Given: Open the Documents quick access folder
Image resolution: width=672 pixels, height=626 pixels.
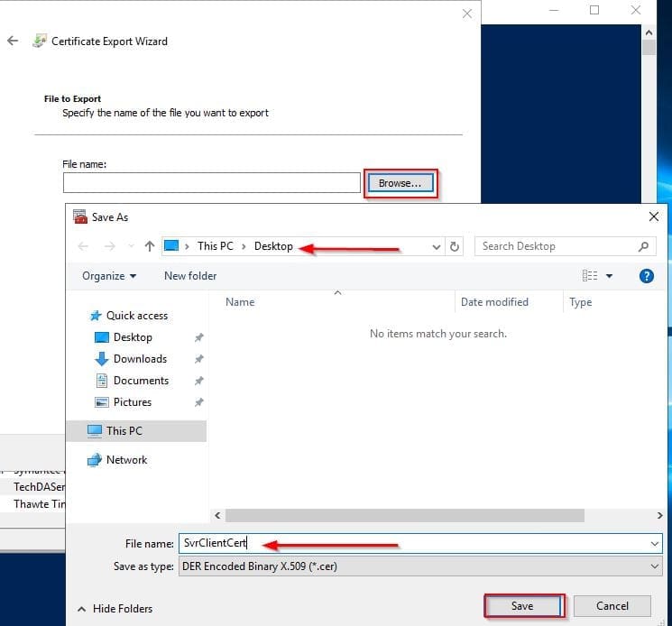Looking at the screenshot, I should (x=141, y=381).
